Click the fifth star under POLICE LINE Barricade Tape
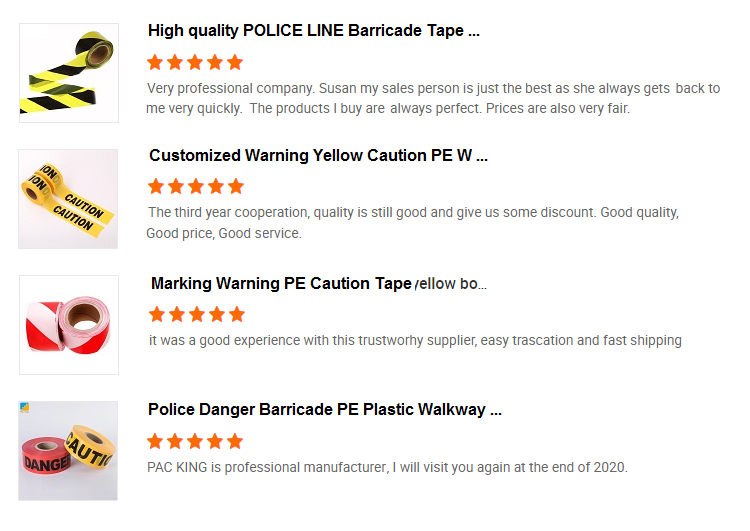Image resolution: width=750 pixels, height=531 pixels. click(235, 62)
